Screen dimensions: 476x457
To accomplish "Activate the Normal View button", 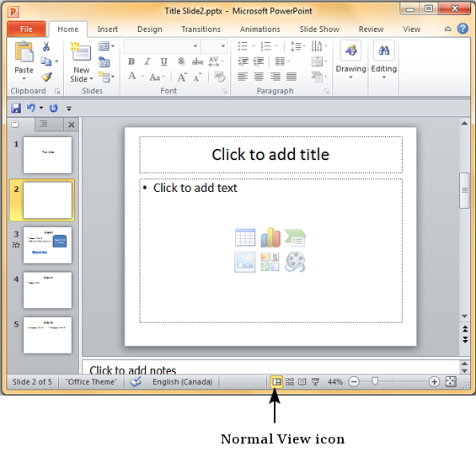I will coord(276,381).
